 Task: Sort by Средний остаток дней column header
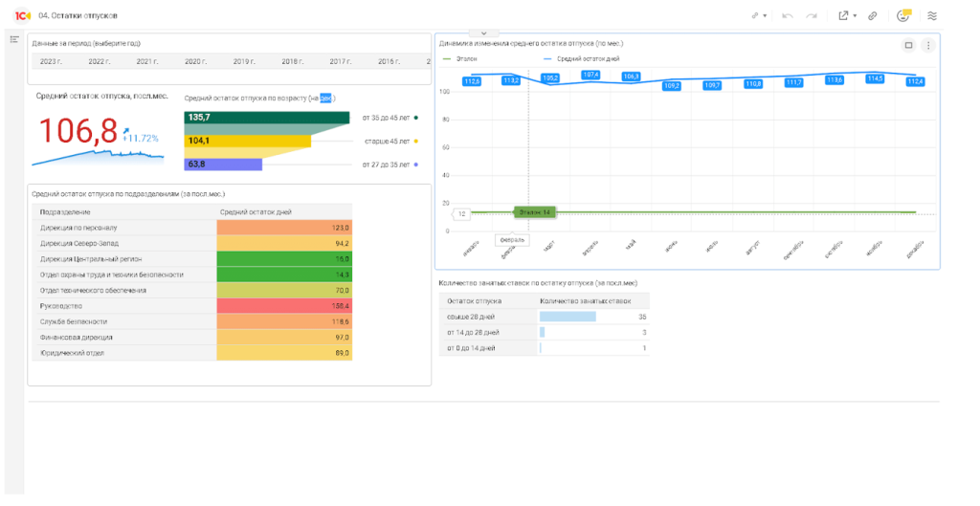pyautogui.click(x=256, y=212)
